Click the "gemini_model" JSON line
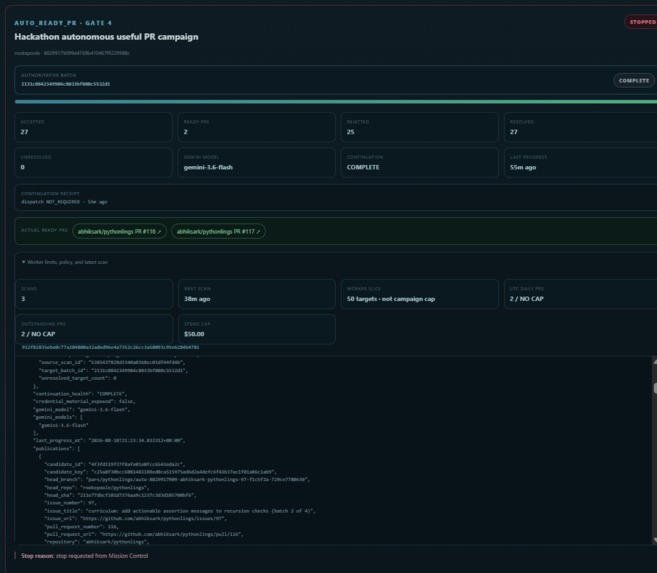The height and width of the screenshot is (573, 657). tap(81, 409)
